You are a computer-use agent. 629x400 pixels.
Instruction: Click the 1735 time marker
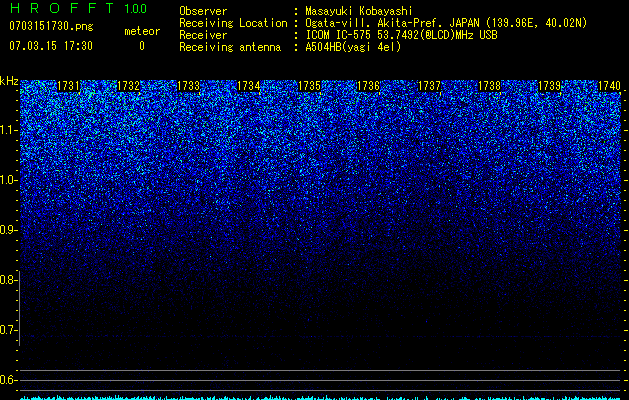309,86
